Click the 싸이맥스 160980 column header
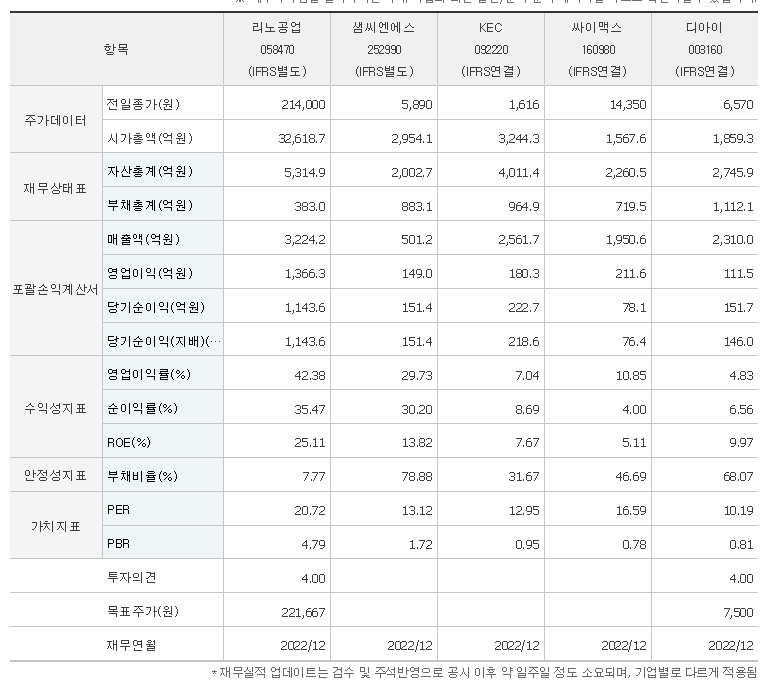 coord(598,49)
